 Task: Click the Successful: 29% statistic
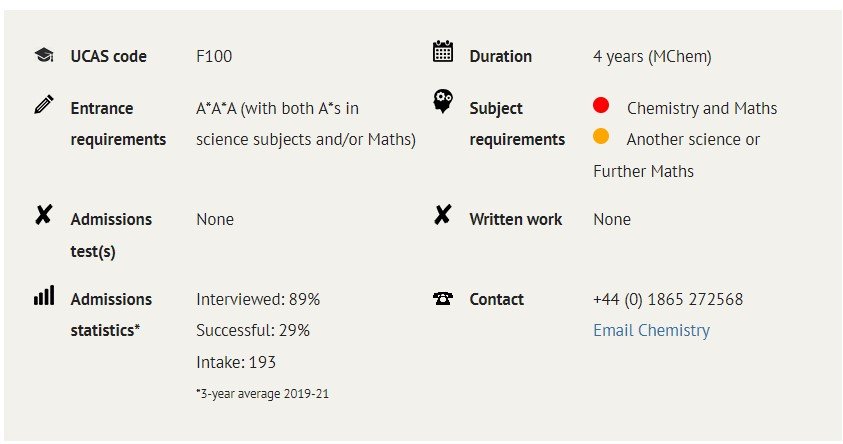[253, 330]
